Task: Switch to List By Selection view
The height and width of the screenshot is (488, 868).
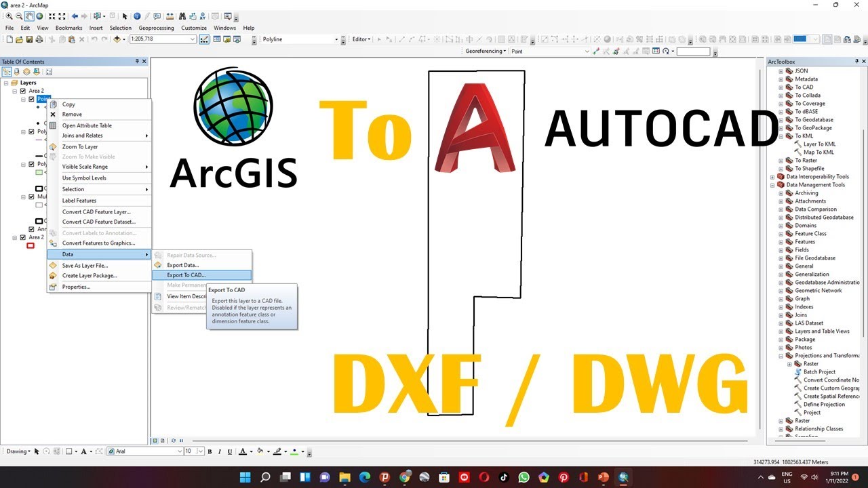Action: click(36, 71)
